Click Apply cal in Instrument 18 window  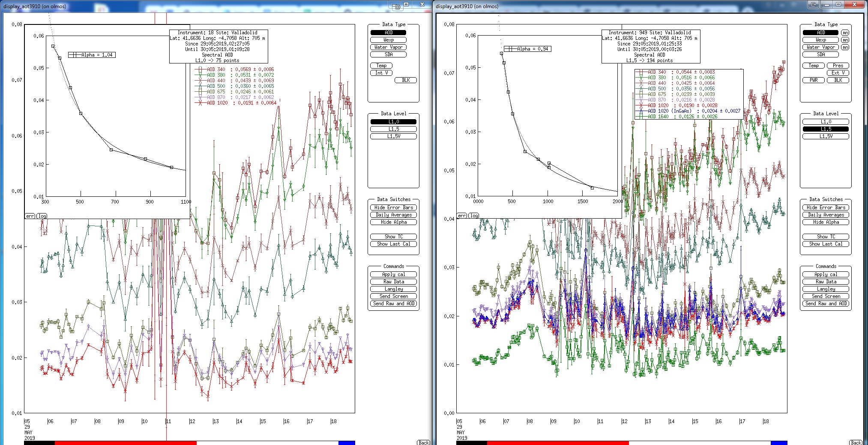(x=394, y=274)
